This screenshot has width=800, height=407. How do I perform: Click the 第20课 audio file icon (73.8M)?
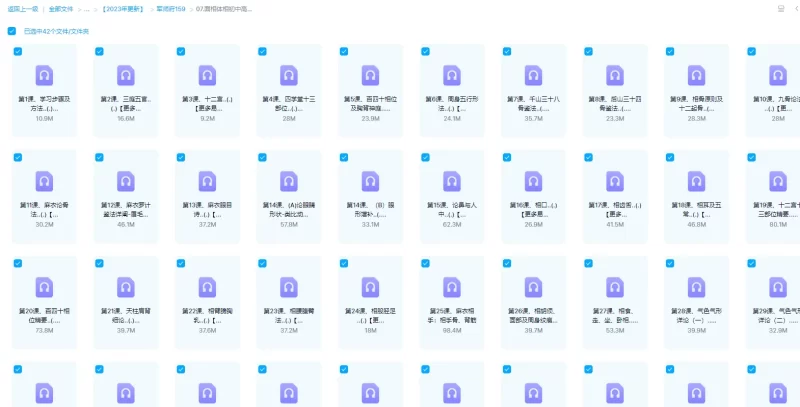click(44, 286)
